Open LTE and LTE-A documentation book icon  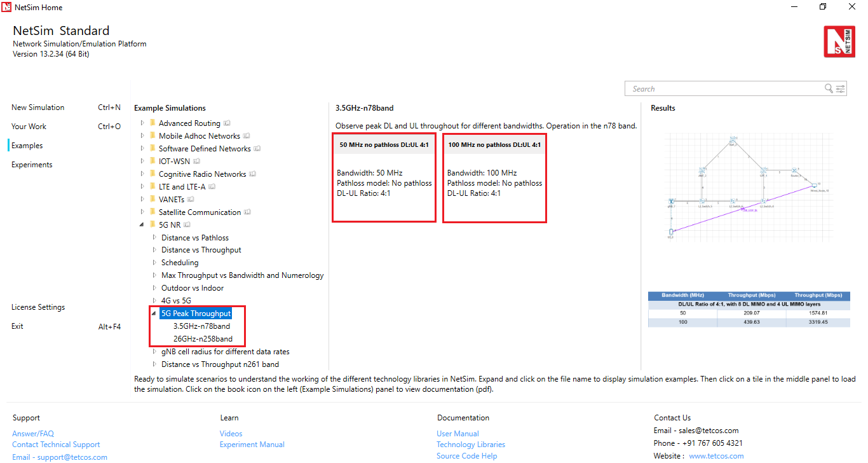pyautogui.click(x=212, y=187)
